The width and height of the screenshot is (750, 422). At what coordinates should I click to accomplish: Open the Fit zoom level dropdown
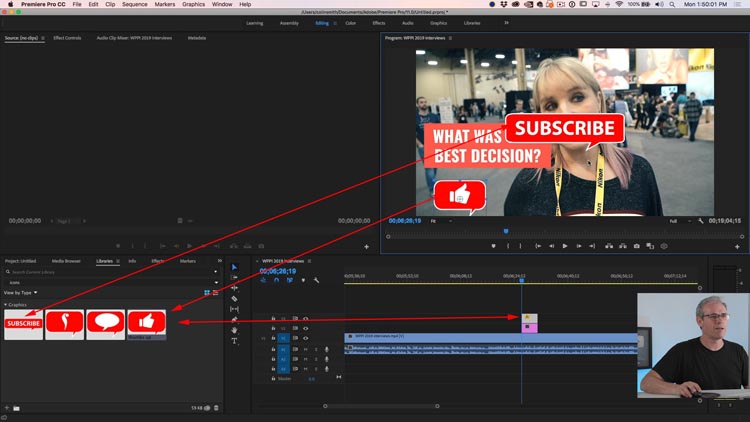[441, 221]
